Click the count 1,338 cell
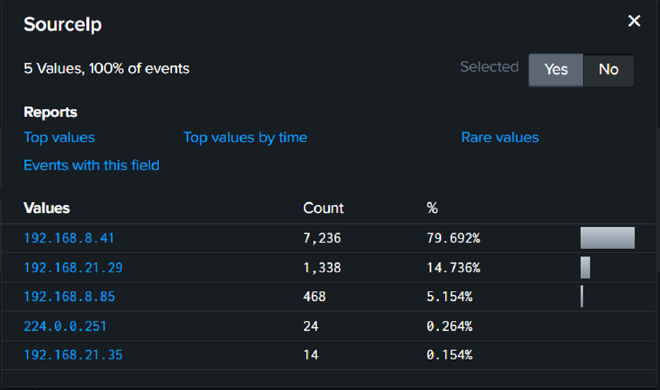 point(322,268)
